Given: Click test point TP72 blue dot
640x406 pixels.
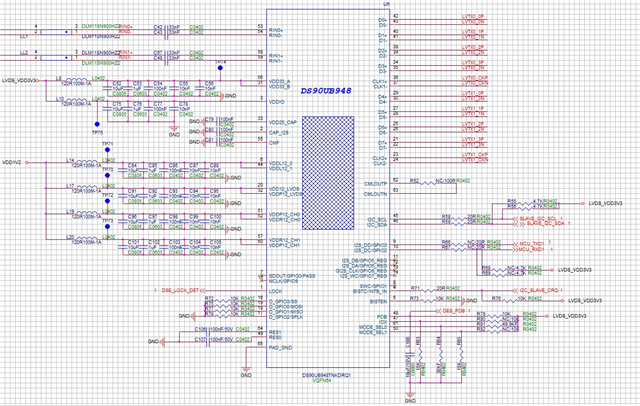Looking at the screenshot, I should [x=107, y=201].
